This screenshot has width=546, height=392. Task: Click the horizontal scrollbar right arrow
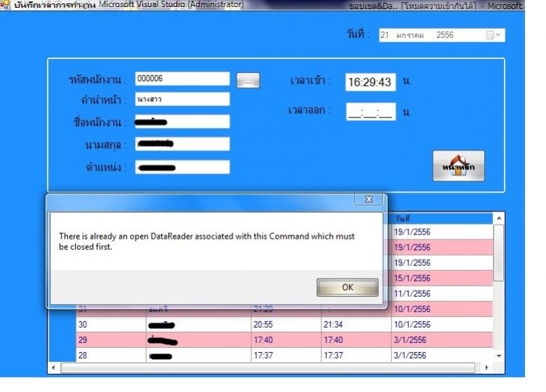point(486,367)
